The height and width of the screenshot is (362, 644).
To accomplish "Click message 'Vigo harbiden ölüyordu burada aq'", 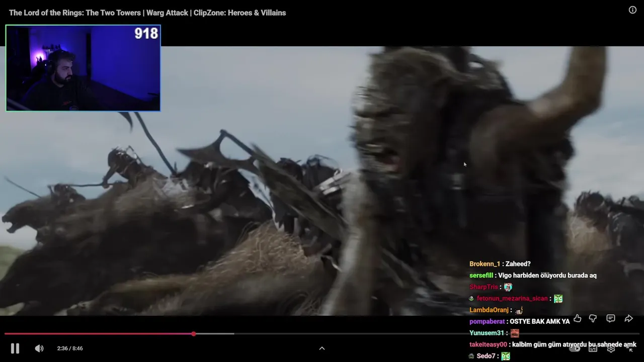I will tap(547, 276).
